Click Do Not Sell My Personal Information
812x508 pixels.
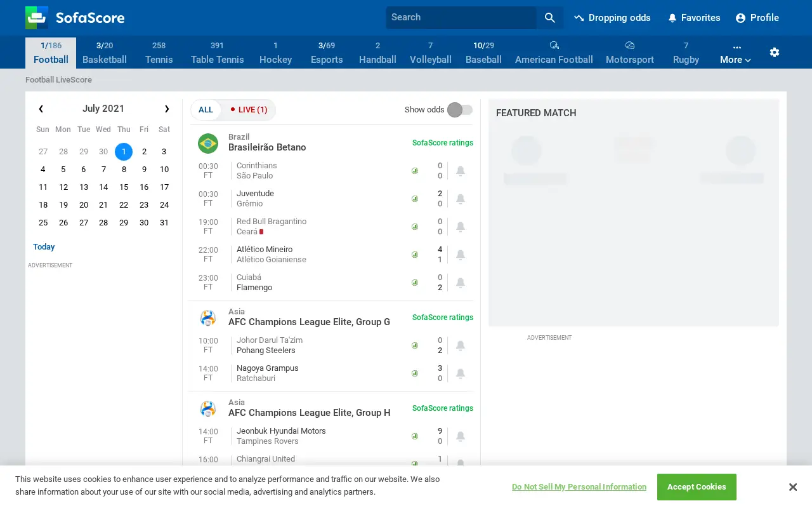579,487
